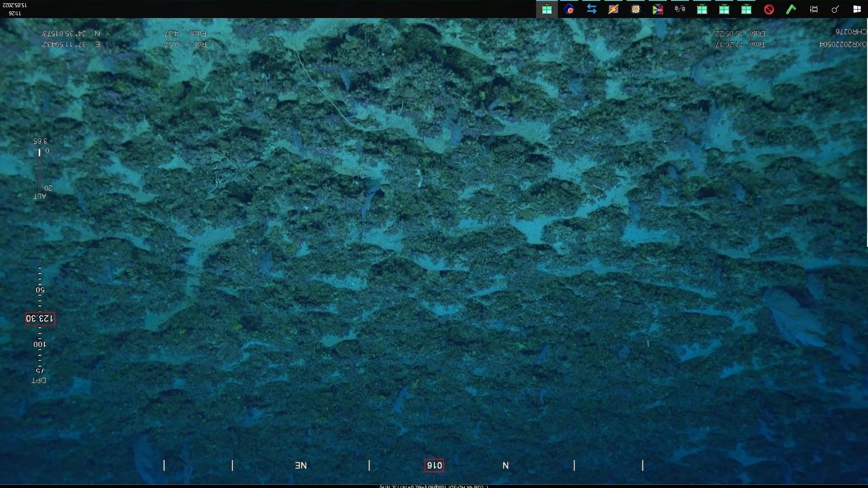
Task: Open the green arrow app on taskbar
Action: point(791,9)
